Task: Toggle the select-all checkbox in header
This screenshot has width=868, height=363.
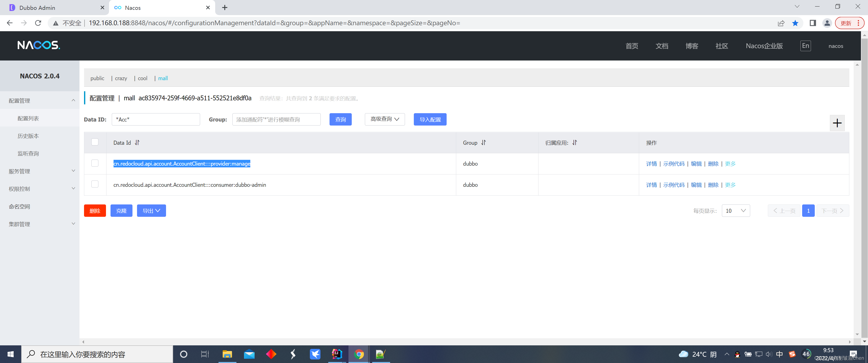Action: tap(95, 142)
